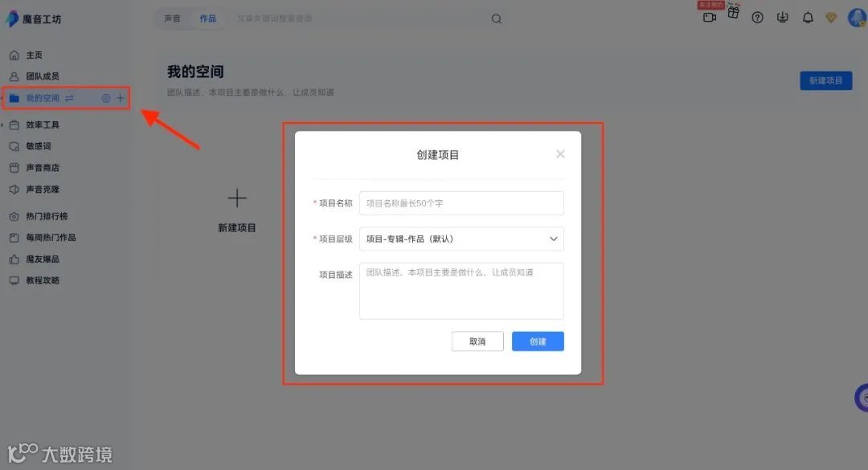Click the keyword search box at top
Image resolution: width=868 pixels, height=470 pixels.
coord(321,18)
